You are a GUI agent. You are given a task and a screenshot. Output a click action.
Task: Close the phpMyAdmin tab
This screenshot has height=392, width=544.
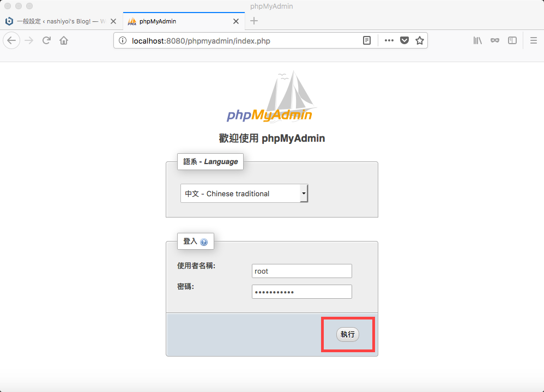[236, 21]
